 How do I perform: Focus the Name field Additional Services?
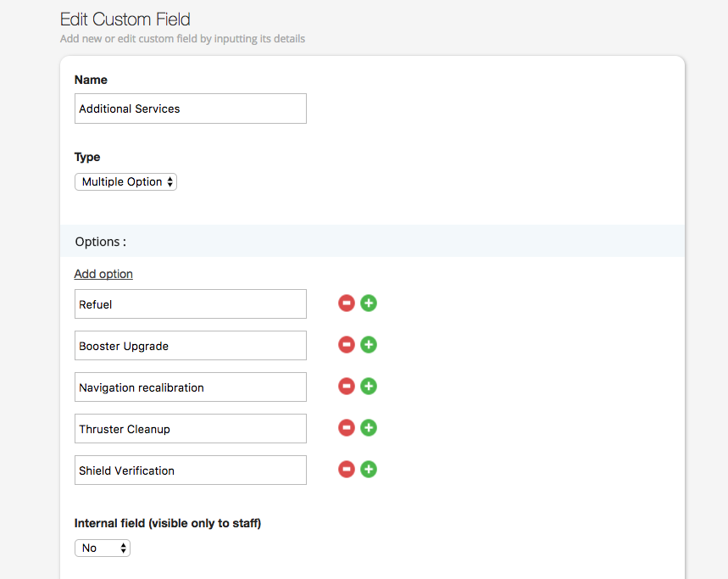191,109
